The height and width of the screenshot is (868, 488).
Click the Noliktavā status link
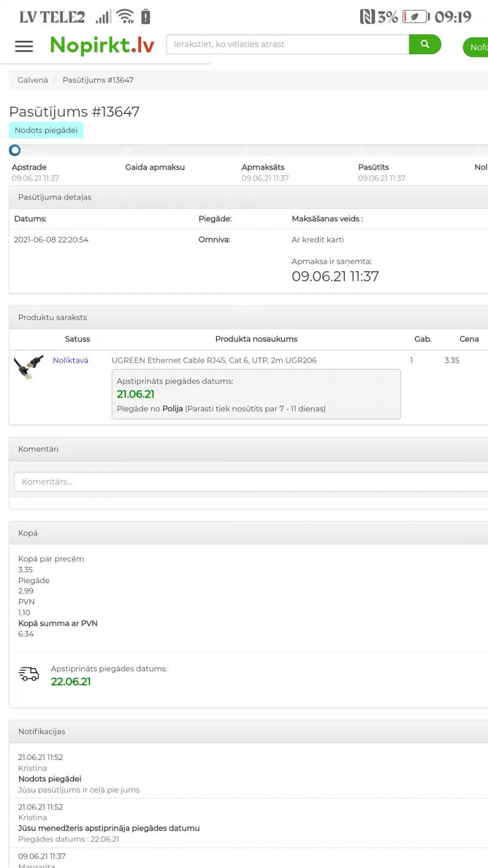[x=70, y=360]
